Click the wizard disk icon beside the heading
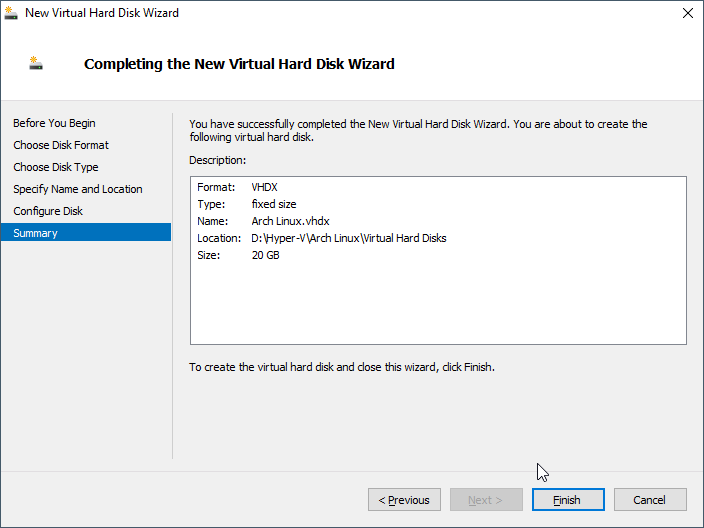The image size is (704, 528). coord(36,64)
